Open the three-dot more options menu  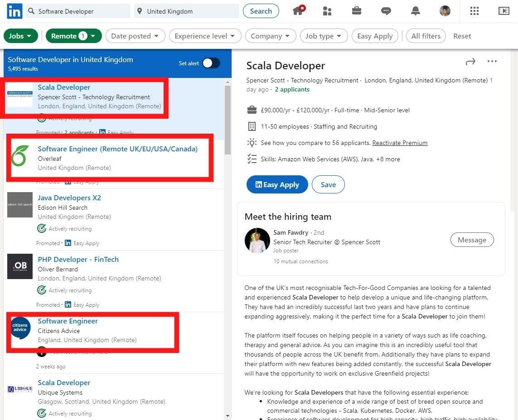[492, 61]
